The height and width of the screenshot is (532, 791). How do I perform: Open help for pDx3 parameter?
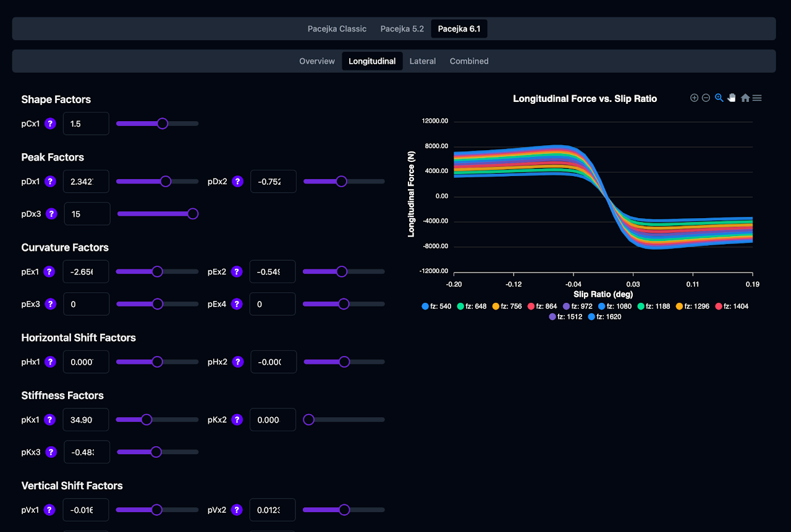pyautogui.click(x=52, y=214)
